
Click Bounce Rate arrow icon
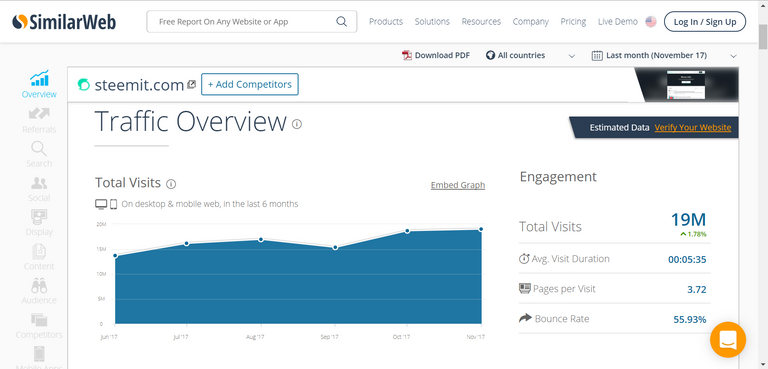(x=525, y=318)
